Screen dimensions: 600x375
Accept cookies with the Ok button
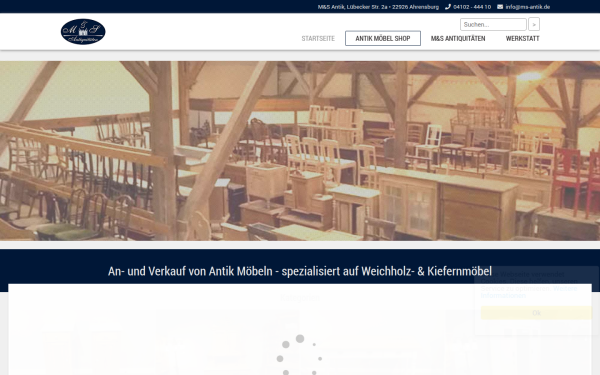pos(536,313)
